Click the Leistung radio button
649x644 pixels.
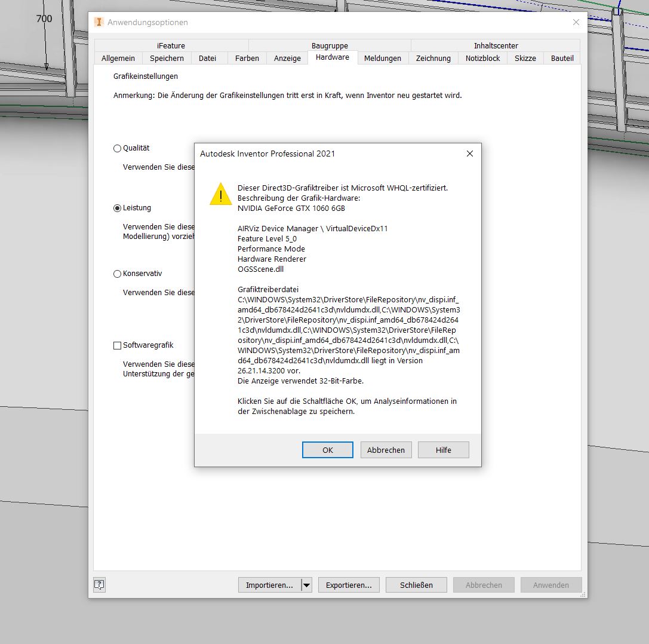coord(116,207)
